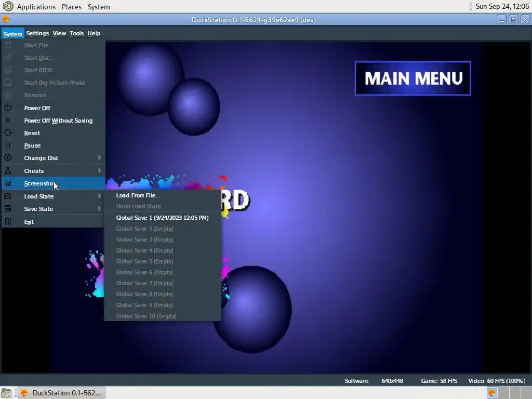Click the Load State menu label

38,196
